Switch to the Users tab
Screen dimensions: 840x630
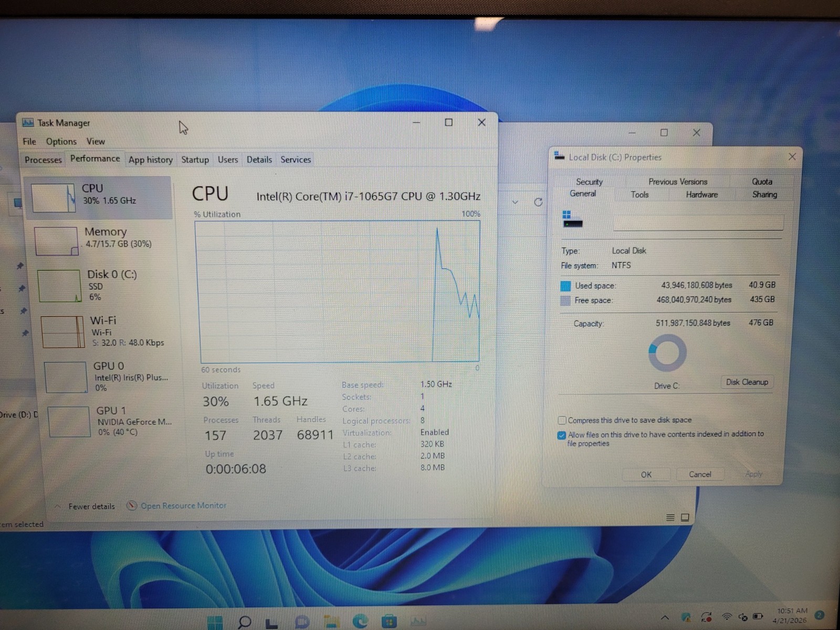[x=228, y=160]
